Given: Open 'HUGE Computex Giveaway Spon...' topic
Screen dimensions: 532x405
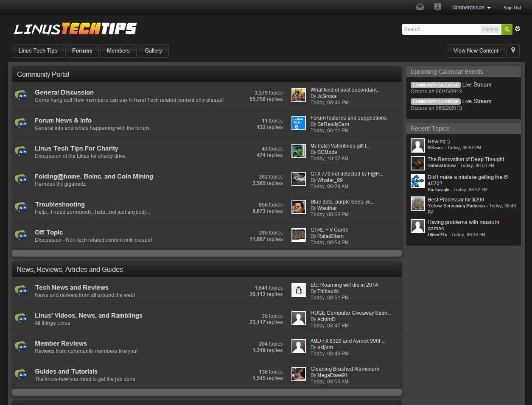Looking at the screenshot, I should tap(350, 313).
